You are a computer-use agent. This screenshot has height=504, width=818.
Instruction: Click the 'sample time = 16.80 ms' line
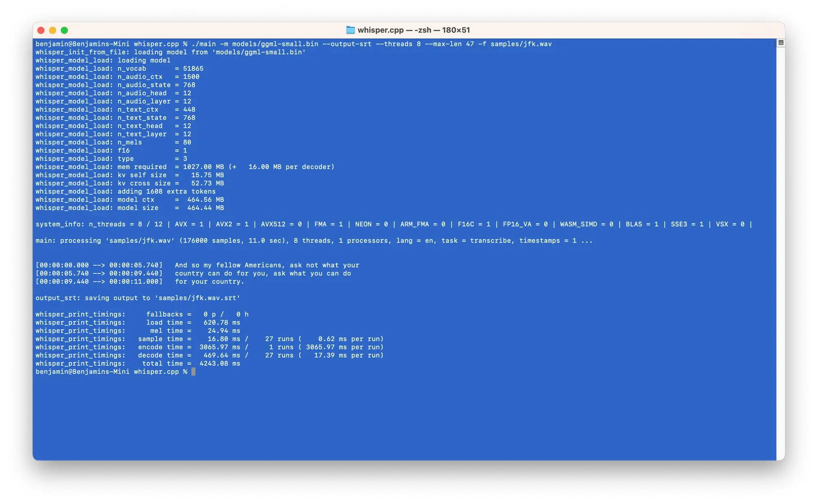point(209,338)
